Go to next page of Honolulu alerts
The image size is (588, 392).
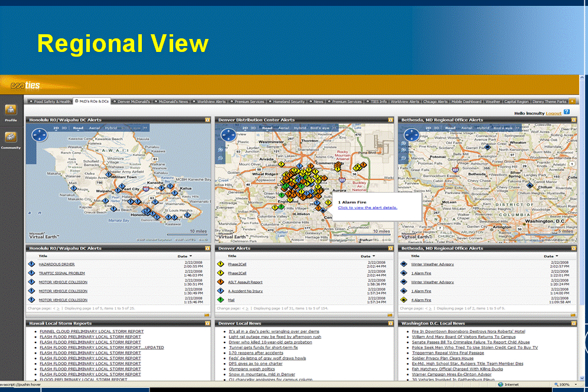coord(58,308)
